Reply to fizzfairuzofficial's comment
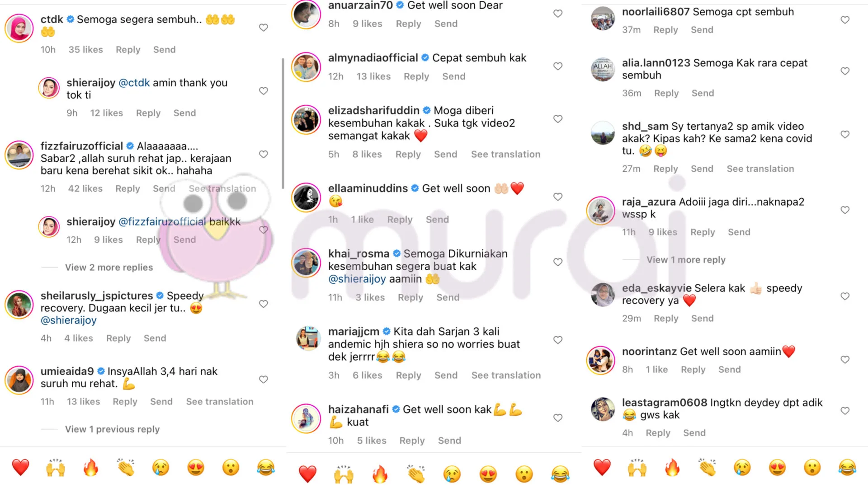The width and height of the screenshot is (868, 488). click(127, 188)
